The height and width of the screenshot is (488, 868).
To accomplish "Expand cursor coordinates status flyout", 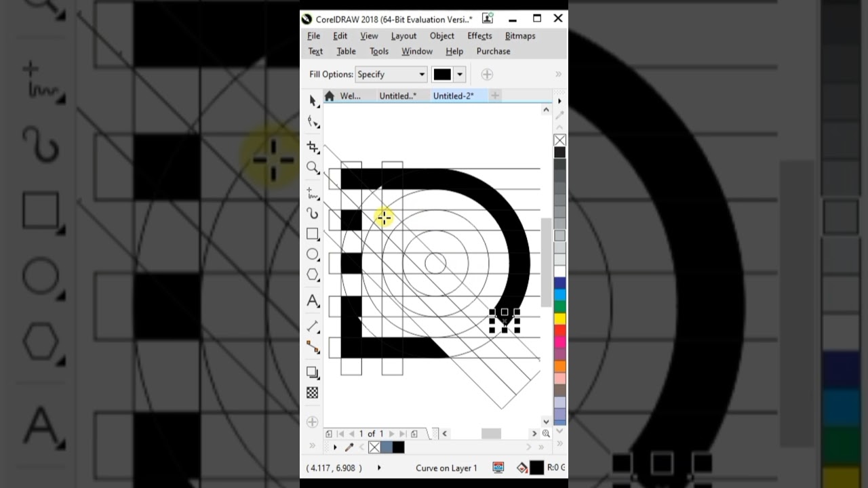I will point(378,468).
